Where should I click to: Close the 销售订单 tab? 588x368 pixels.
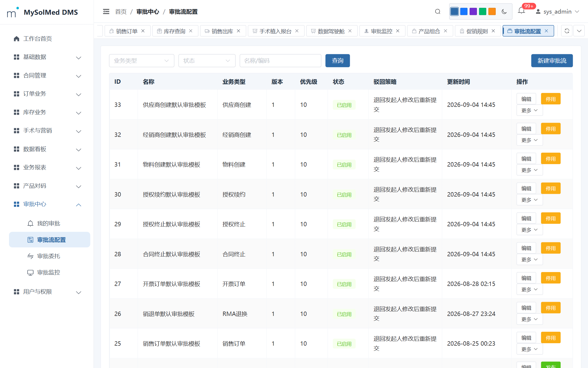pyautogui.click(x=143, y=31)
